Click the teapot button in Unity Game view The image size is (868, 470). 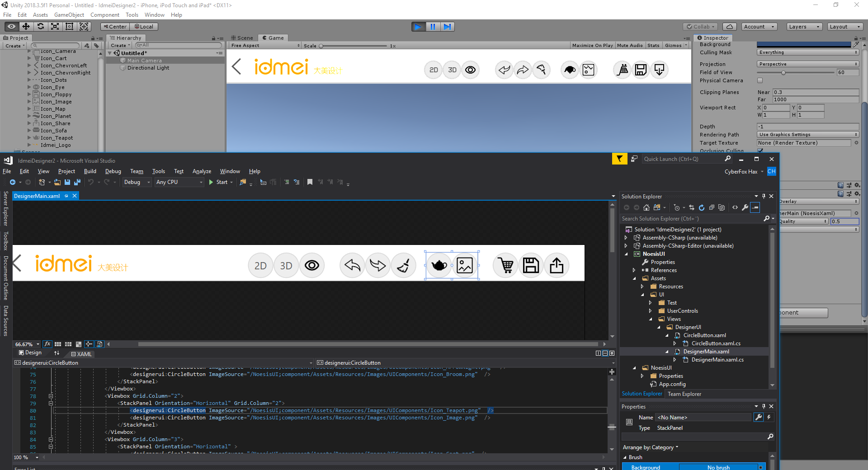pyautogui.click(x=570, y=70)
